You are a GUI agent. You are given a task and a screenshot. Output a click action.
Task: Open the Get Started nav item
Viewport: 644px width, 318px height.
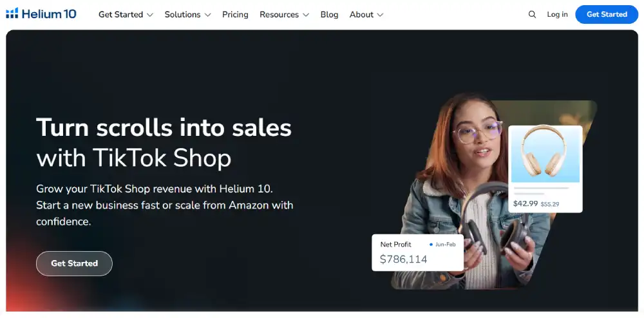[x=121, y=14]
